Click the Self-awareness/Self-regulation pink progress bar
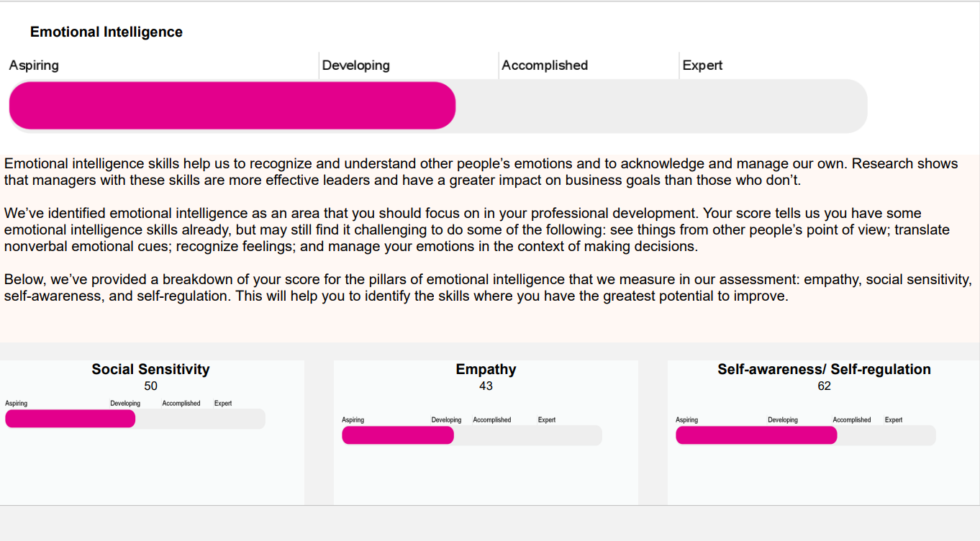The width and height of the screenshot is (980, 541). click(756, 435)
